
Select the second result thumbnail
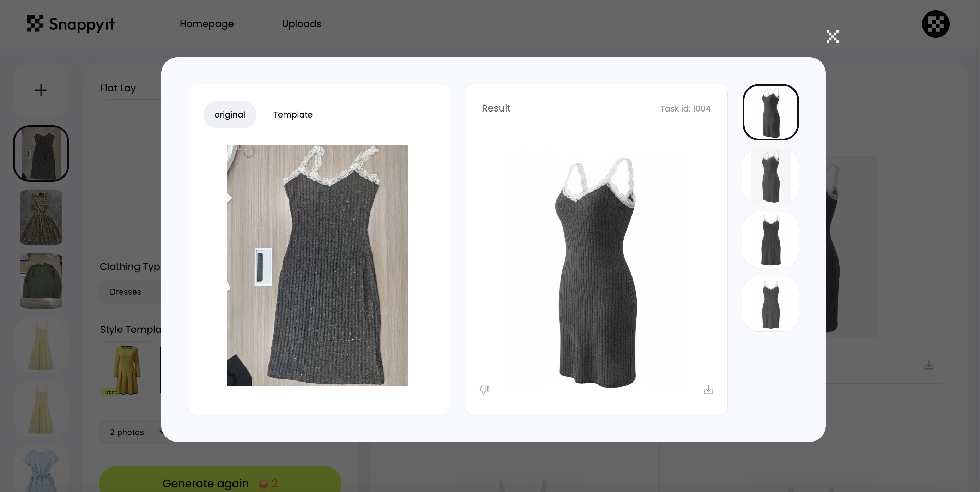770,176
